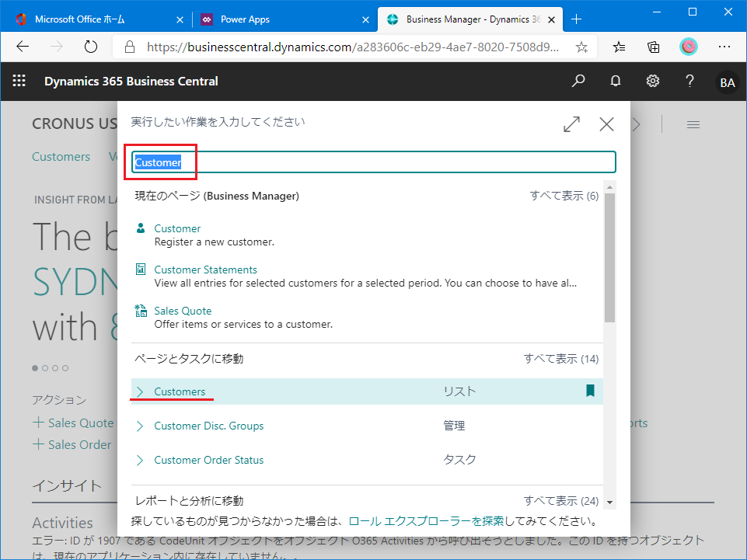
Task: Open the app launcher waffle icon
Action: [19, 81]
